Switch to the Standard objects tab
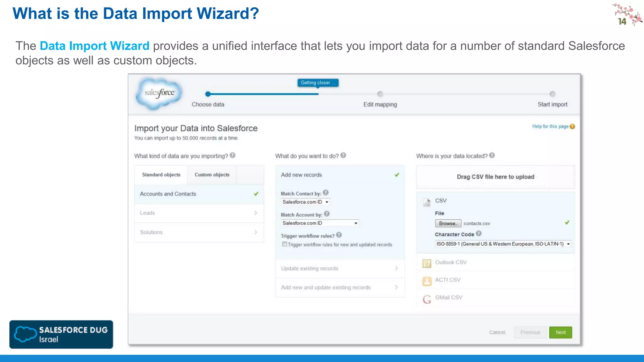Viewport: 644px width, 362px height. click(161, 175)
